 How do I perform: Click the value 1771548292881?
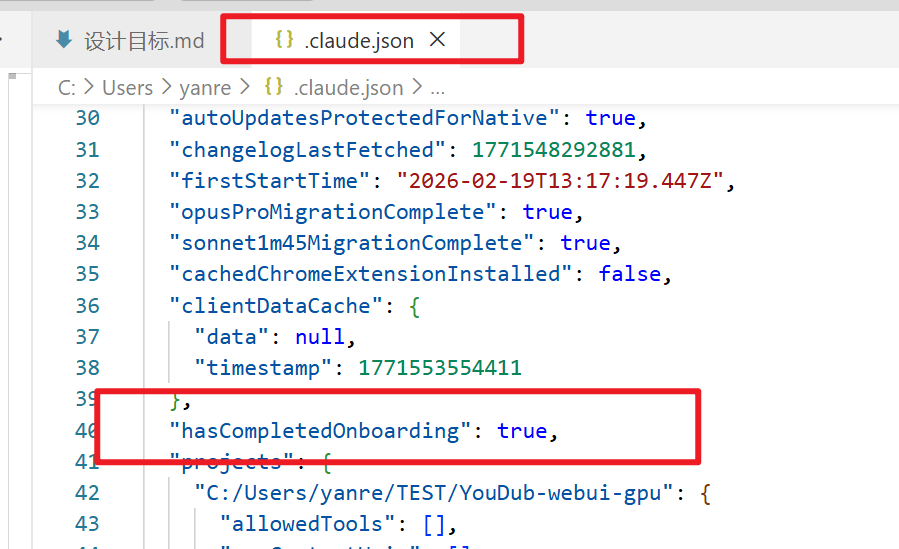tap(553, 150)
